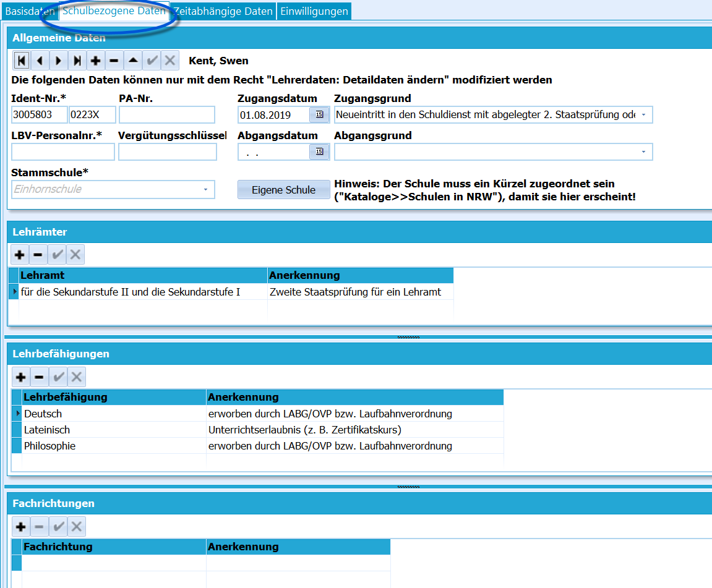The width and height of the screenshot is (712, 588).
Task: Open Zugangsdatum calendar picker
Action: coord(319,114)
